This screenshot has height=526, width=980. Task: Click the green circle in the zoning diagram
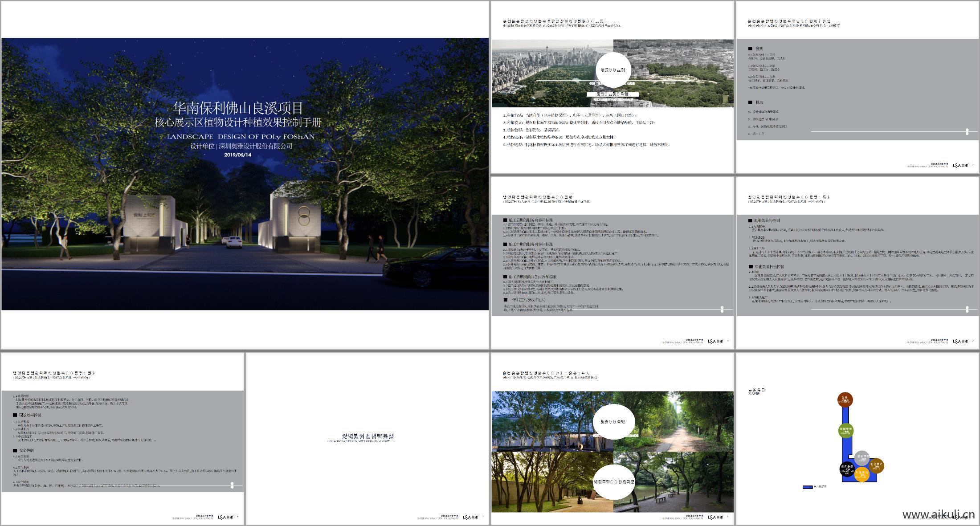coord(845,430)
